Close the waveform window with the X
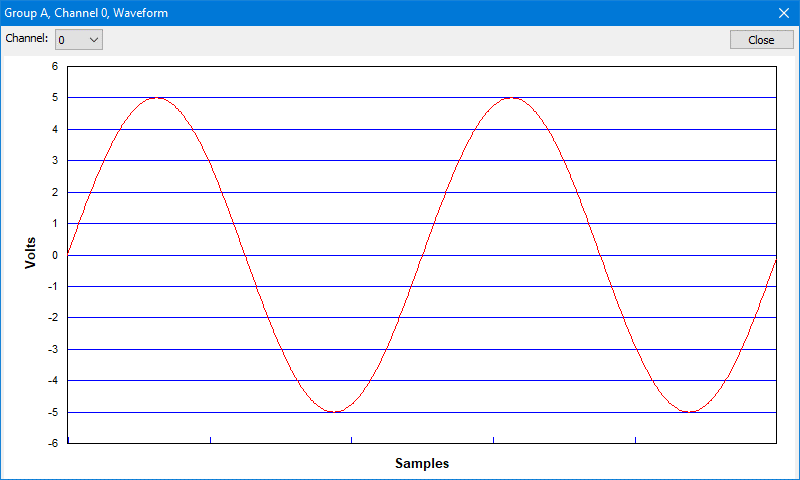This screenshot has width=800, height=480. (784, 13)
